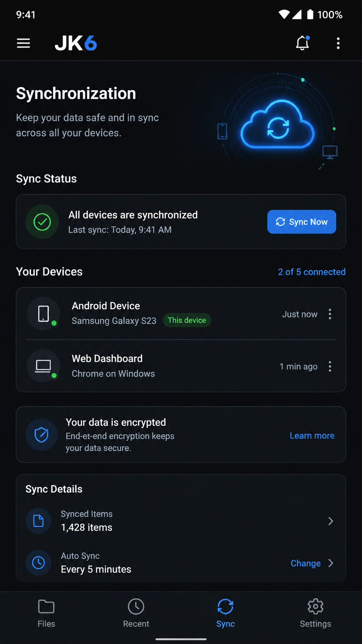
Task: Tap the encryption shield icon
Action: pos(42,435)
